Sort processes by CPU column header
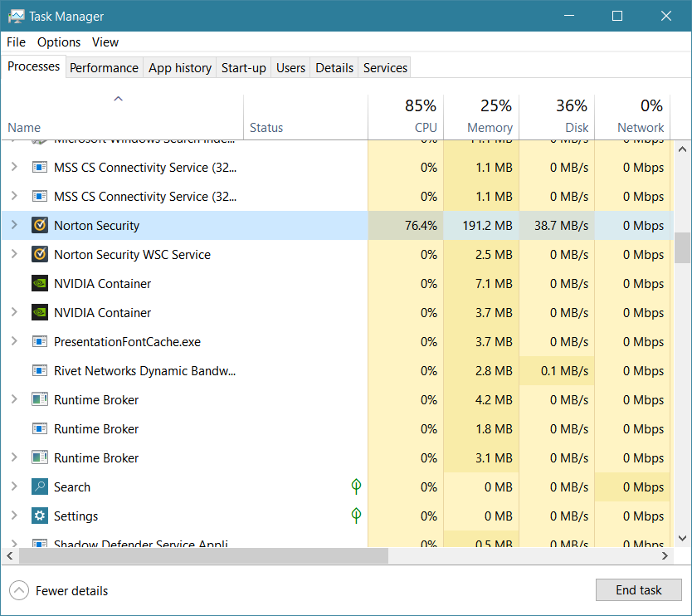Image resolution: width=692 pixels, height=616 pixels. click(x=420, y=116)
